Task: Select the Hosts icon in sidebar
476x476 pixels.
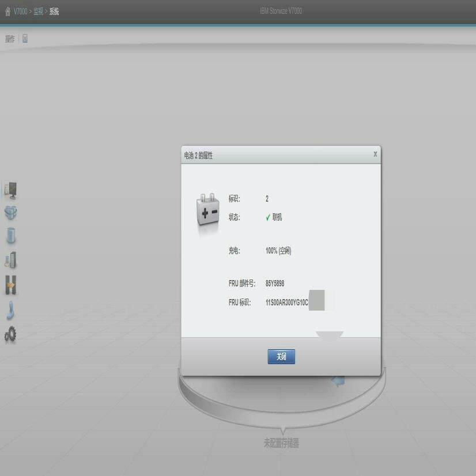Action: tap(10, 259)
